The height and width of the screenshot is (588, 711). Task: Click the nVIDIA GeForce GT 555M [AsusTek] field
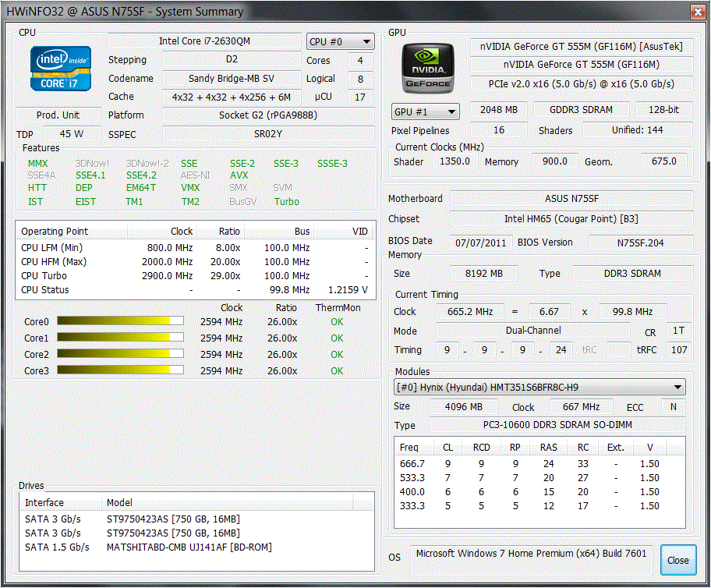click(582, 46)
